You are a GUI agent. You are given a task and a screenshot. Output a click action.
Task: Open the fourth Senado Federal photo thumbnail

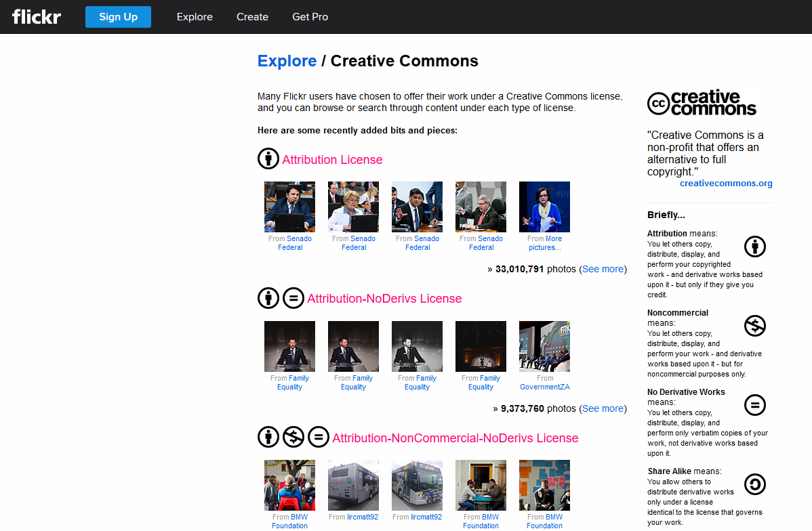click(x=481, y=207)
